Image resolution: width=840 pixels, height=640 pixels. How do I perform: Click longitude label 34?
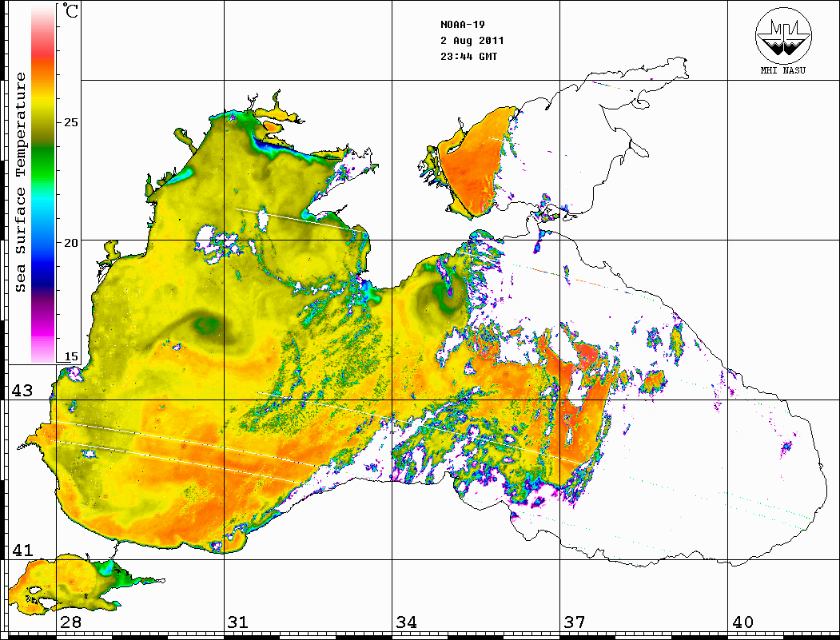(x=407, y=622)
